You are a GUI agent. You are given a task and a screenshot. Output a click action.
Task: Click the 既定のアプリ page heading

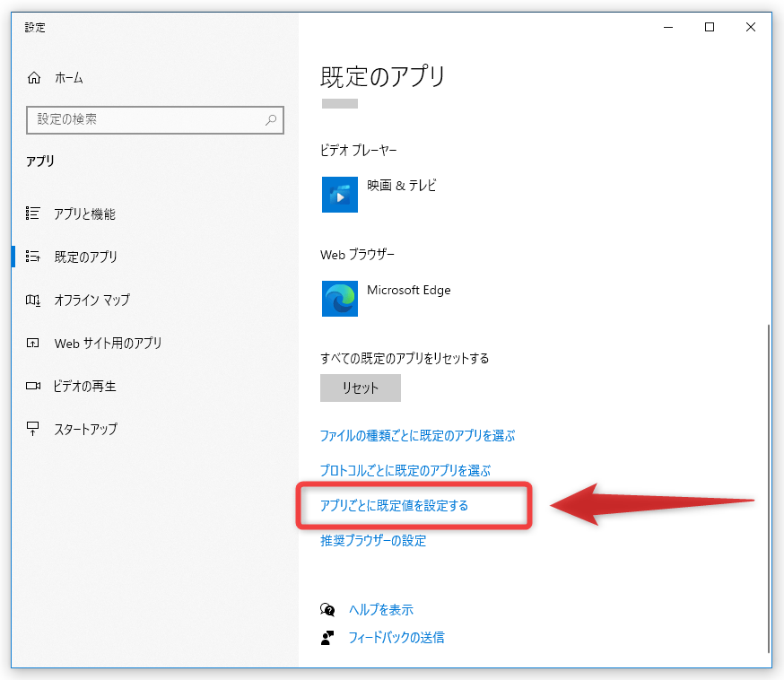tap(382, 76)
